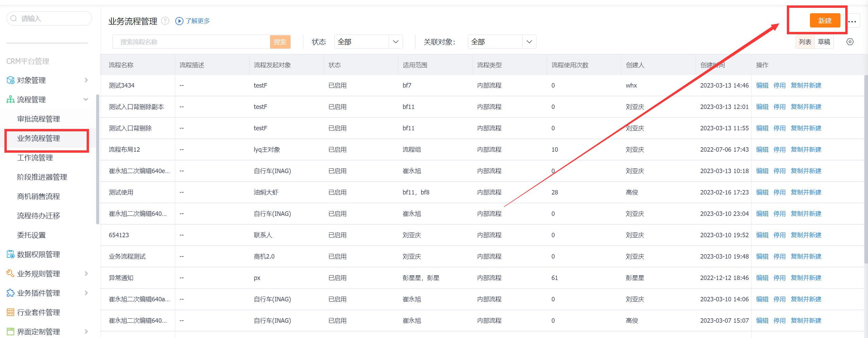Image resolution: width=868 pixels, height=338 pixels.
Task: Click the three-dots more options button
Action: coord(852,21)
